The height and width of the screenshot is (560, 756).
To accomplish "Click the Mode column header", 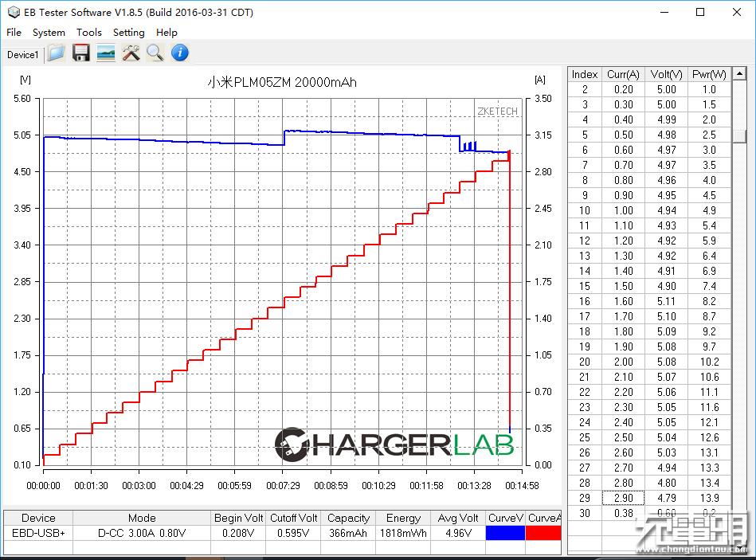I will click(142, 518).
